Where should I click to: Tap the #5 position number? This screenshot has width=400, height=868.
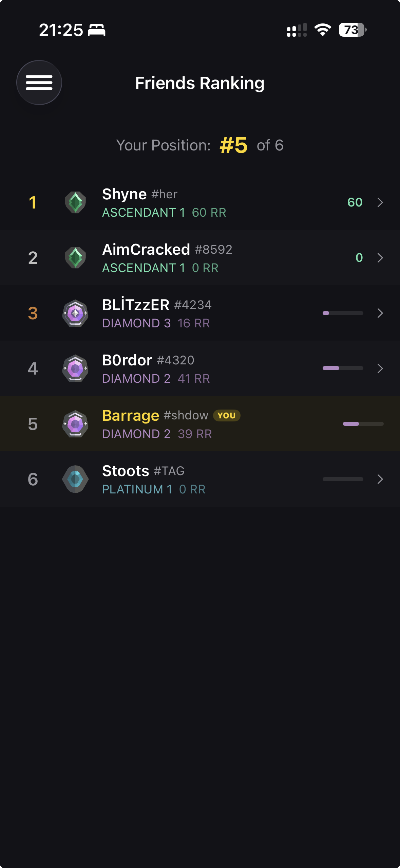(234, 145)
